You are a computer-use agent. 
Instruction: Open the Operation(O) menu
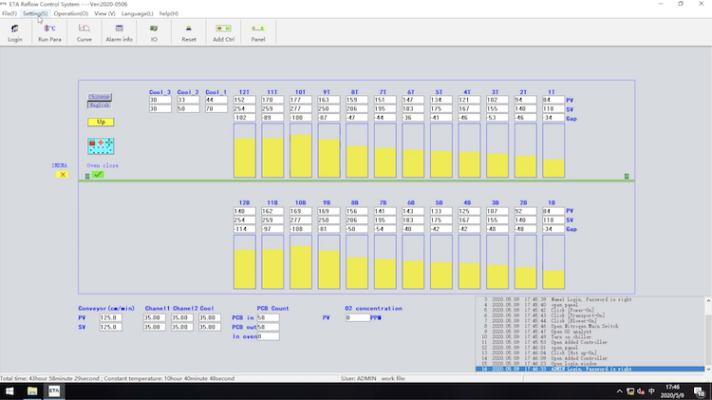coord(71,13)
